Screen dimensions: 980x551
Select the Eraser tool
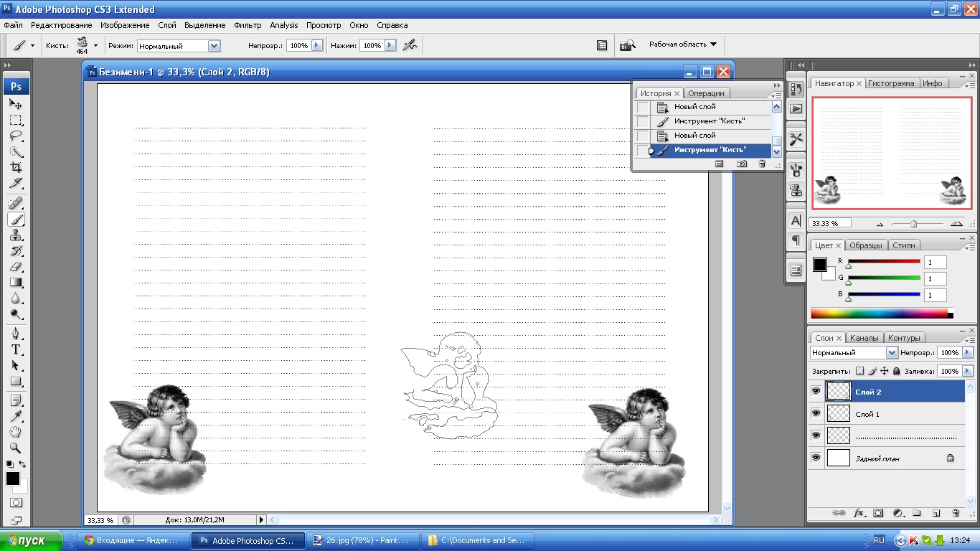(x=16, y=266)
